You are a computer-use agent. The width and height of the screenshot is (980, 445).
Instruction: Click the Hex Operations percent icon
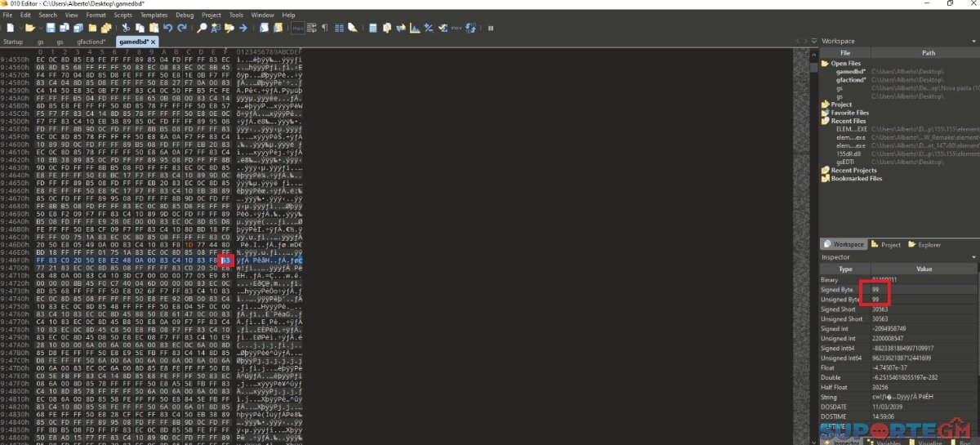tap(429, 28)
